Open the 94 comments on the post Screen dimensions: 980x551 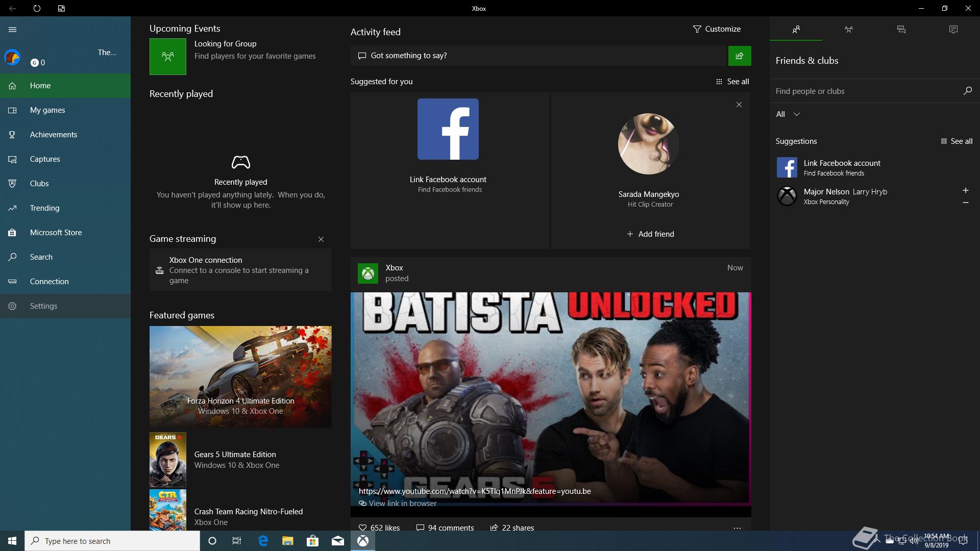(x=445, y=528)
